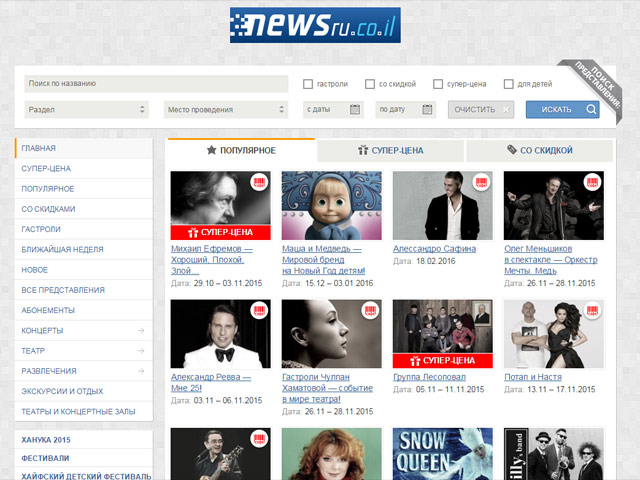Click the red-haired woman poster
Viewport: 640px width, 480px height.
tap(331, 454)
